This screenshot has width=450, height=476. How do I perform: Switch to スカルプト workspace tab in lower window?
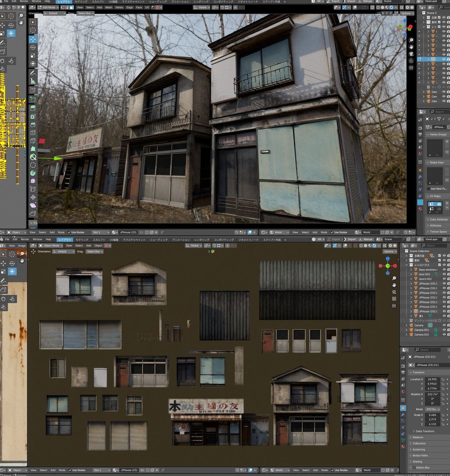pos(99,240)
